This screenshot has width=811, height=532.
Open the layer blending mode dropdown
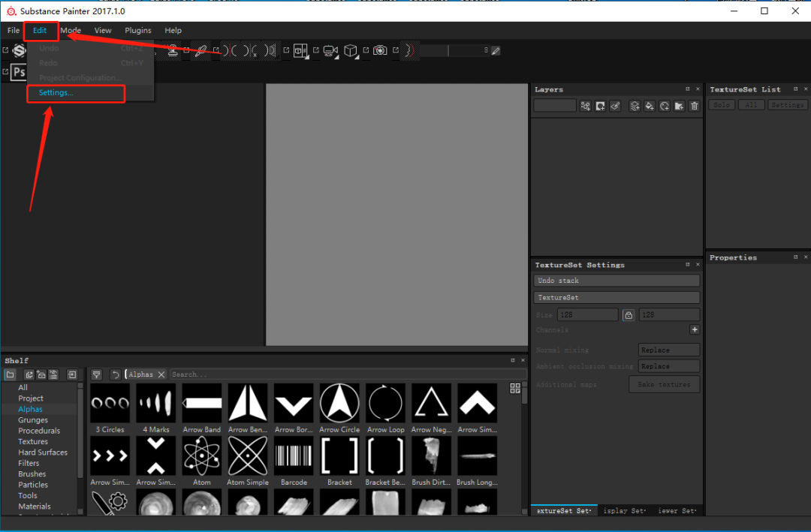555,106
